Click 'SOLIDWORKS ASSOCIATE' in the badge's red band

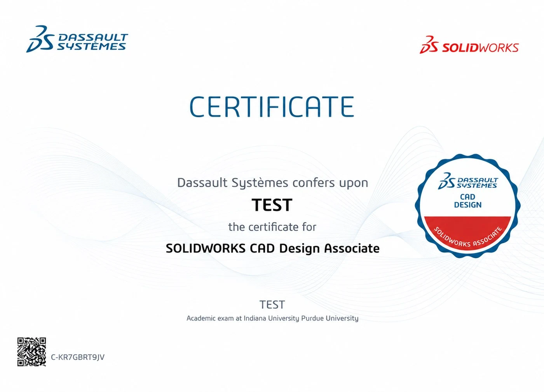(x=467, y=238)
